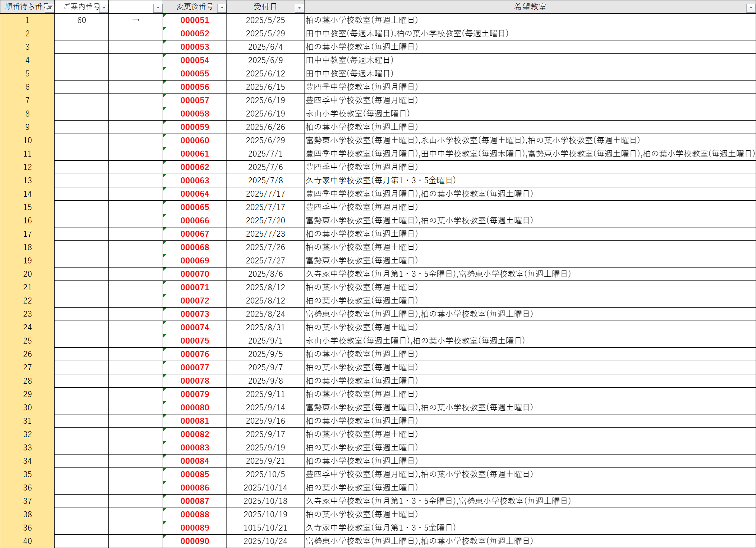The width and height of the screenshot is (756, 548).
Task: Expand the 変更後番号 filter dropdown
Action: 222,8
